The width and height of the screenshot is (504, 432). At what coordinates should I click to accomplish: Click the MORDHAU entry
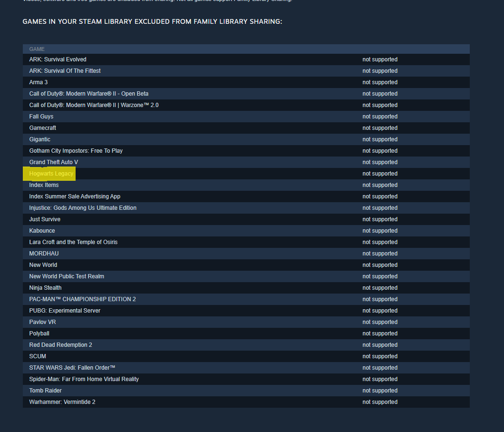point(44,254)
